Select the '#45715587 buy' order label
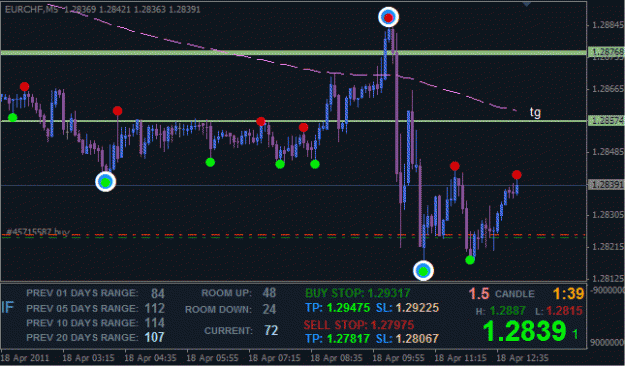The height and width of the screenshot is (366, 625). point(38,232)
